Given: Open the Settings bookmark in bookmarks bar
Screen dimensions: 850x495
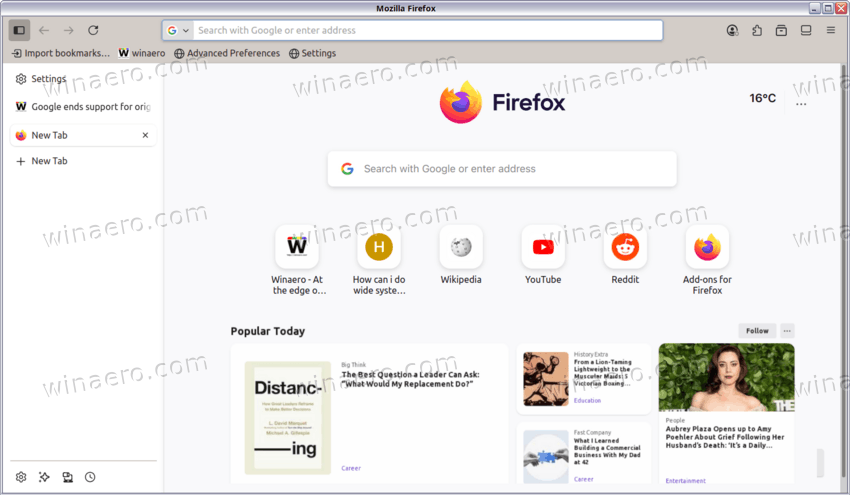Looking at the screenshot, I should (312, 53).
